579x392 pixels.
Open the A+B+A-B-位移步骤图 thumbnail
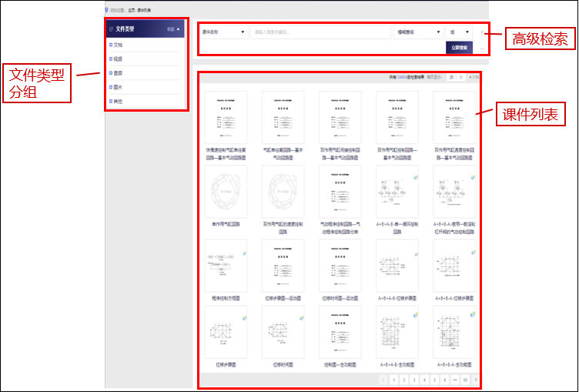[x=397, y=265]
